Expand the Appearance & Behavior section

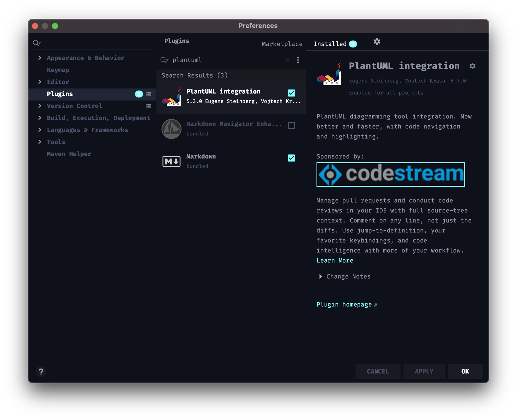(x=40, y=58)
